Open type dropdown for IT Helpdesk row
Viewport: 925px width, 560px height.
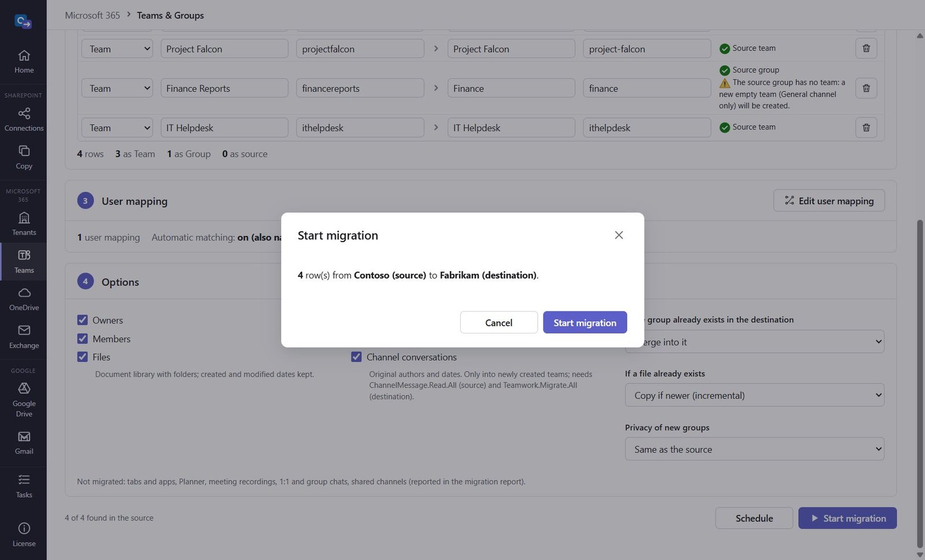[x=117, y=128]
